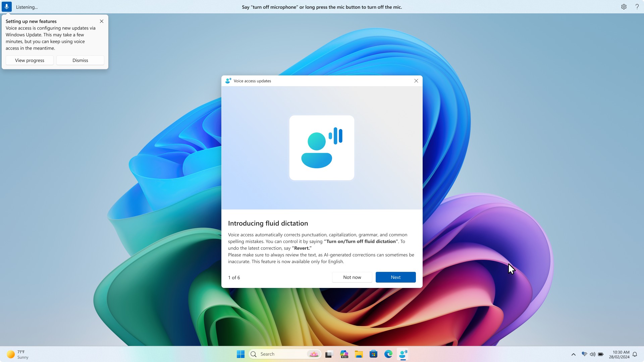Open voice access help

pos(637,7)
